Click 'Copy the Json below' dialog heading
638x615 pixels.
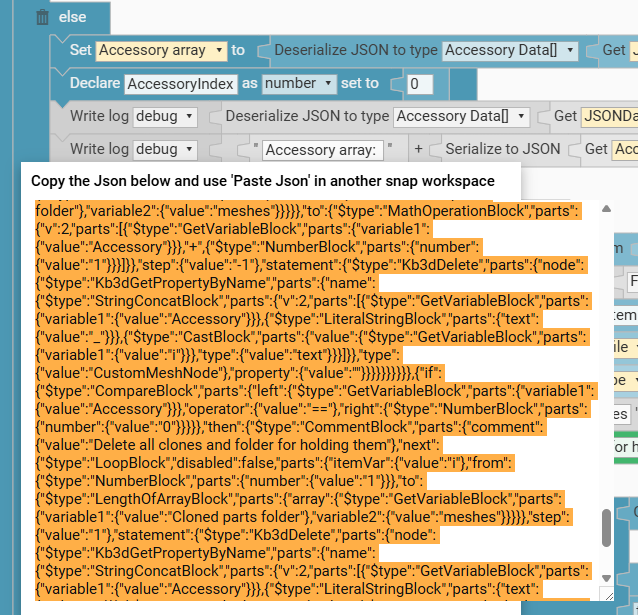263,181
